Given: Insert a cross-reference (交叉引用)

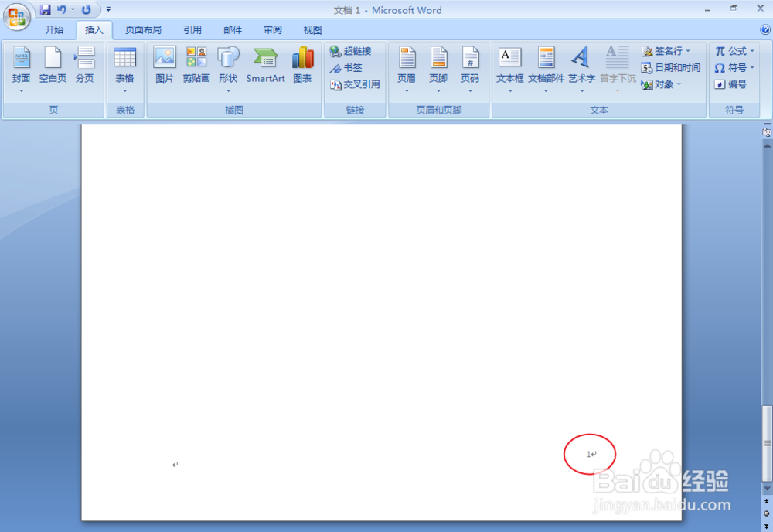Looking at the screenshot, I should click(355, 84).
